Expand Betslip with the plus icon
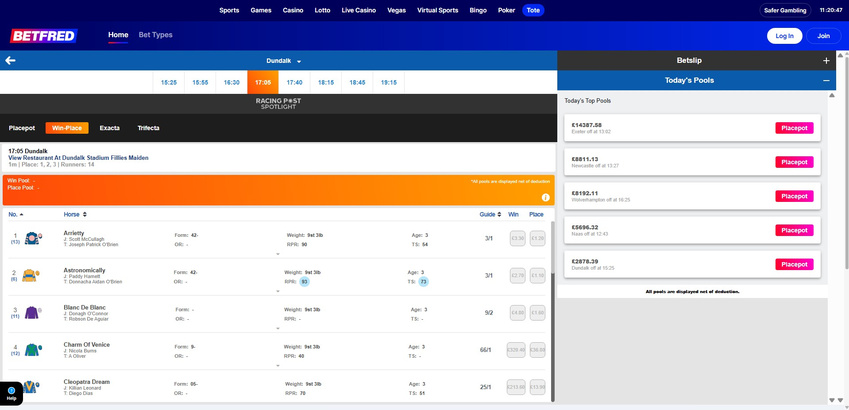849x410 pixels. pos(826,61)
